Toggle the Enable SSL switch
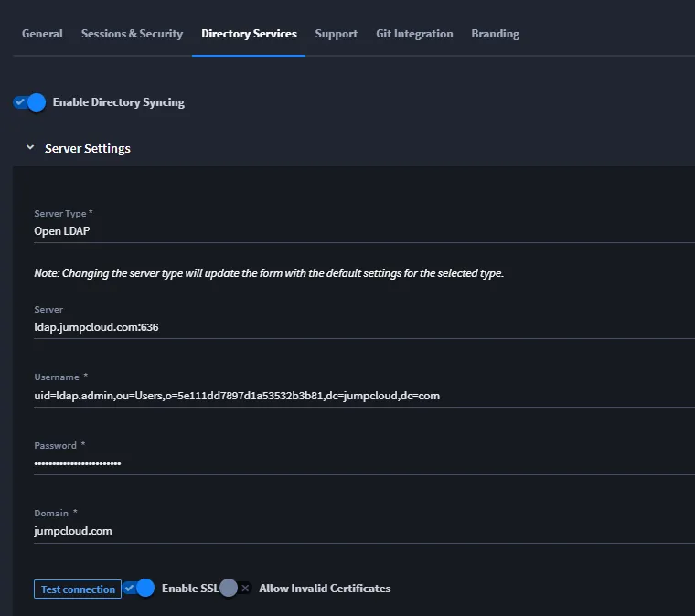 click(x=139, y=588)
